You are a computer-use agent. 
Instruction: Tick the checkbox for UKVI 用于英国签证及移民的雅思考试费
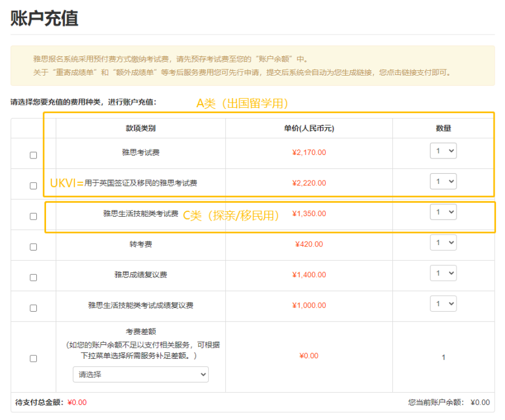point(33,186)
